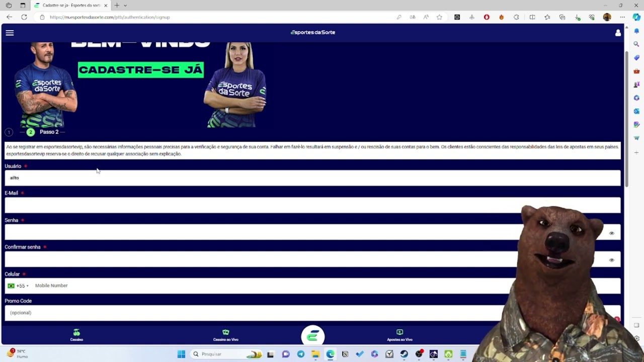Screen dimensions: 644x362
Task: Click the E-Mail input field
Action: click(x=312, y=205)
